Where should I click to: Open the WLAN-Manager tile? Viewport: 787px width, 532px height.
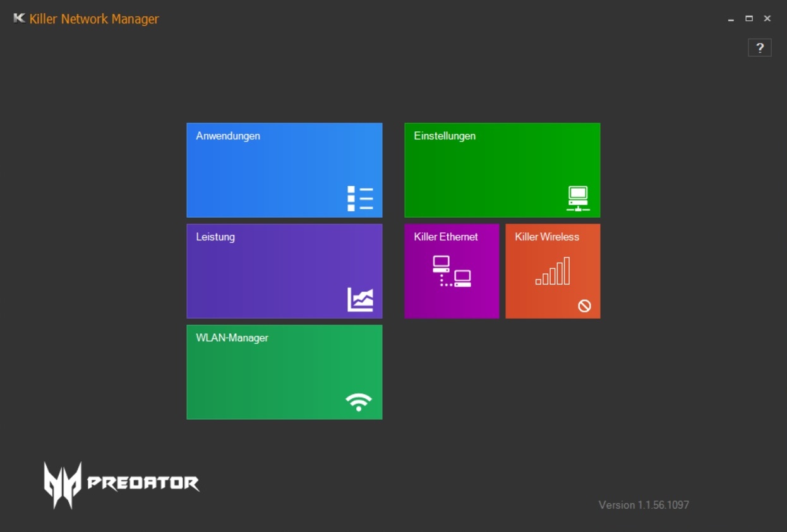[284, 372]
